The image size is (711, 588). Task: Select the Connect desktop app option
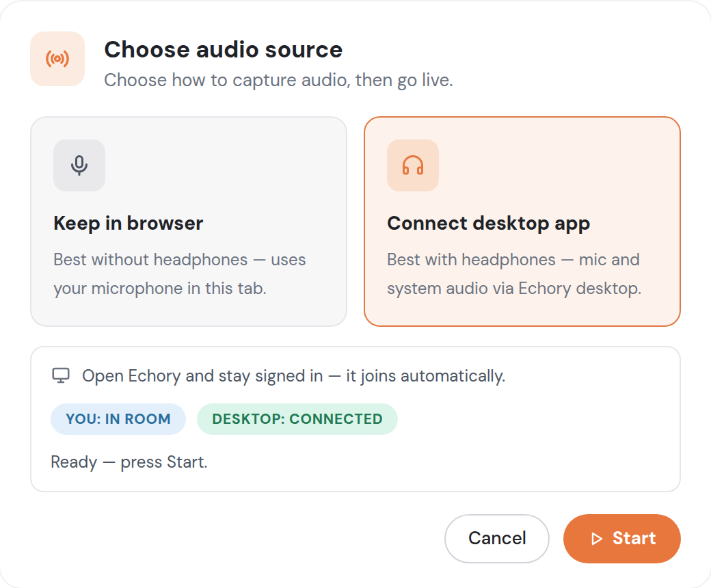[522, 222]
